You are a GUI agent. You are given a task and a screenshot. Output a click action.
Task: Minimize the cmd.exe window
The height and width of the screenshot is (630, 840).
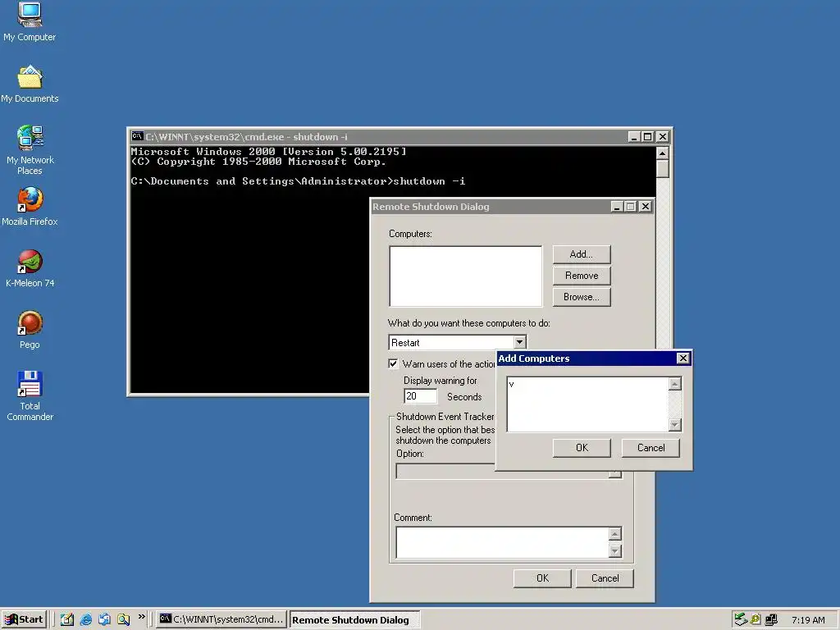coord(634,137)
